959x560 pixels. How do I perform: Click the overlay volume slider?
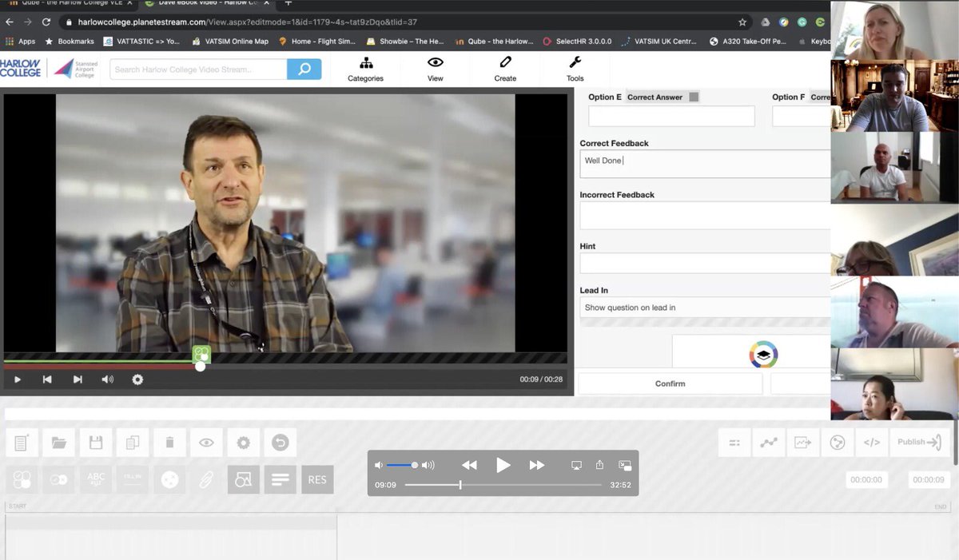coord(401,465)
